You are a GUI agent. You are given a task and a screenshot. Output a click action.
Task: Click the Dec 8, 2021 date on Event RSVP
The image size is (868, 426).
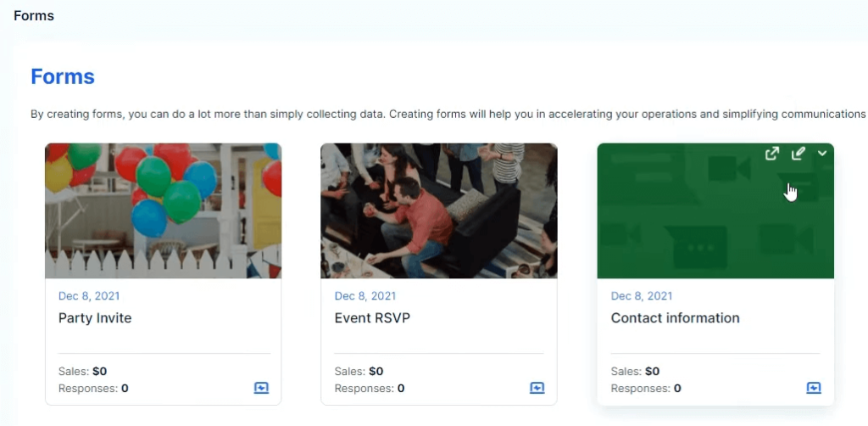tap(365, 296)
